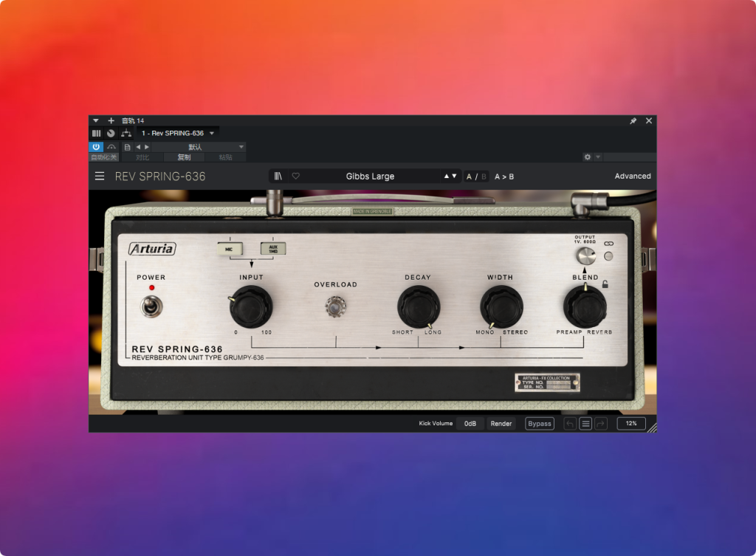Expand the 默认 preset dropdown
The width and height of the screenshot is (756, 556).
click(199, 147)
